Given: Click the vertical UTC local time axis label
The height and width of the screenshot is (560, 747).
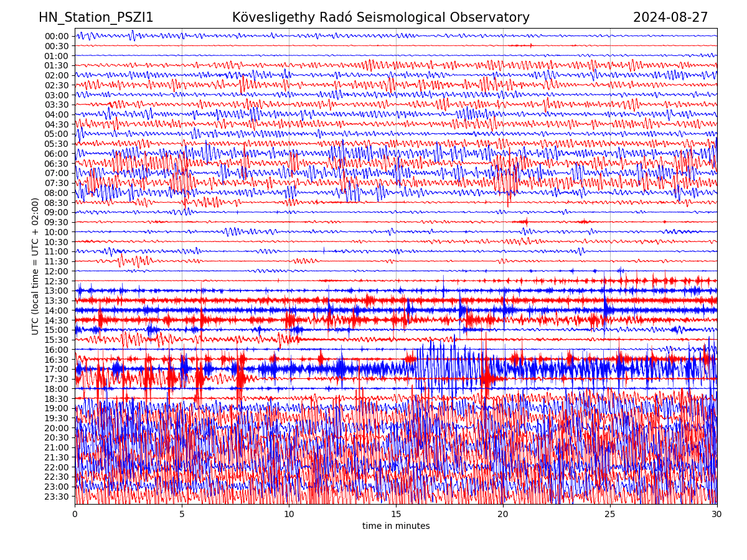Looking at the screenshot, I should [35, 266].
